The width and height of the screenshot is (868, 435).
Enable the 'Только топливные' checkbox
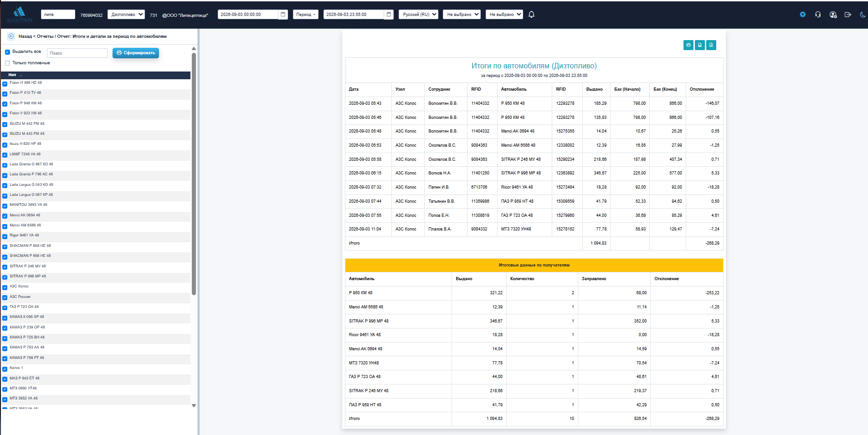tap(7, 63)
